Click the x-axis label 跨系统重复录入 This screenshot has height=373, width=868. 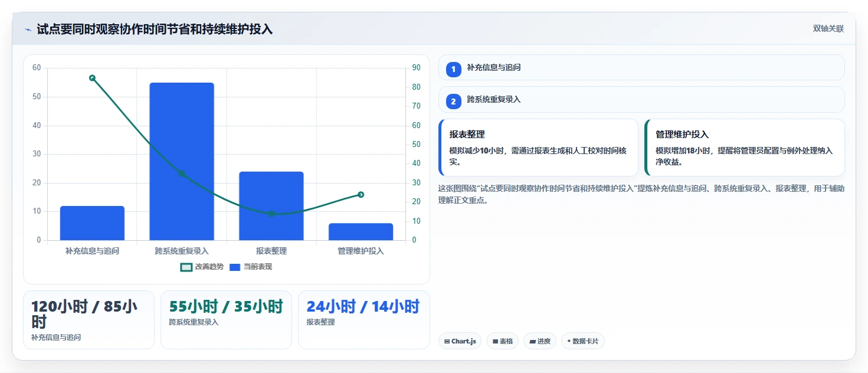tap(182, 251)
